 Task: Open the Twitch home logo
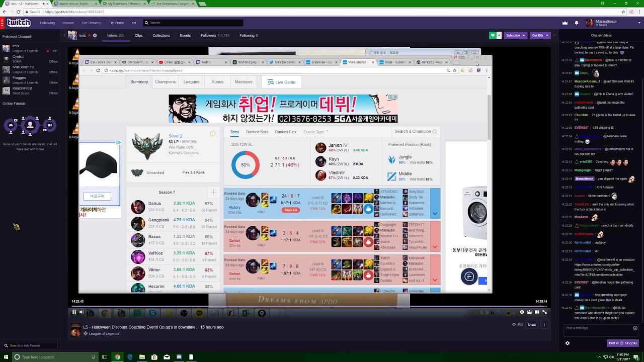[19, 23]
